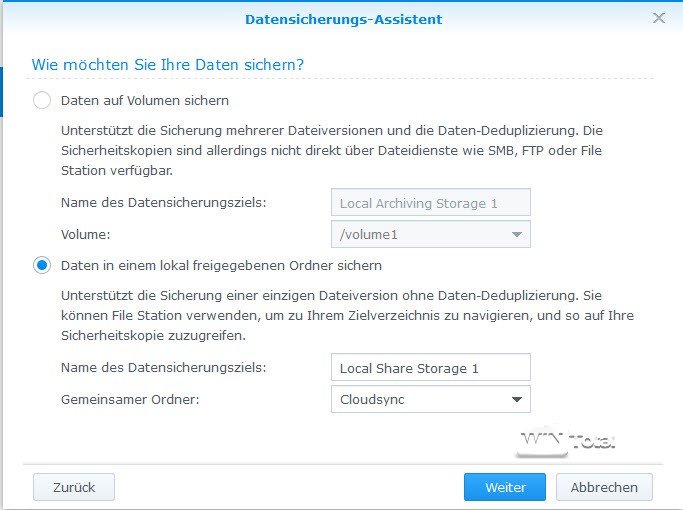683x510 pixels.
Task: Click the WinTotal watermark logo
Action: coord(566,440)
